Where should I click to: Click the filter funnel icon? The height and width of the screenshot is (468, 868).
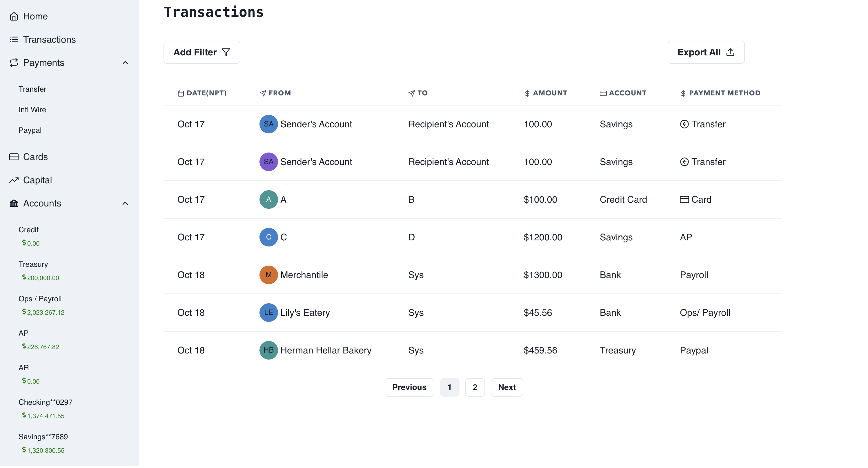(x=226, y=52)
